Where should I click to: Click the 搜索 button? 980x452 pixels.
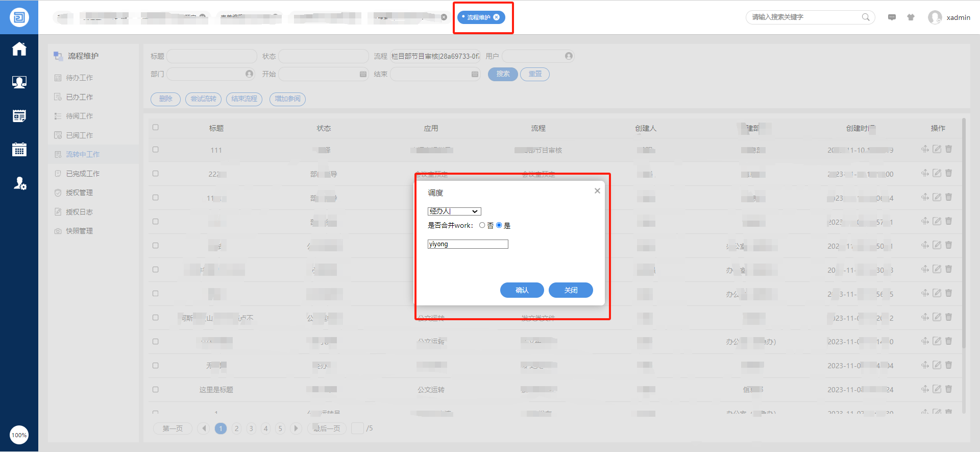(503, 74)
